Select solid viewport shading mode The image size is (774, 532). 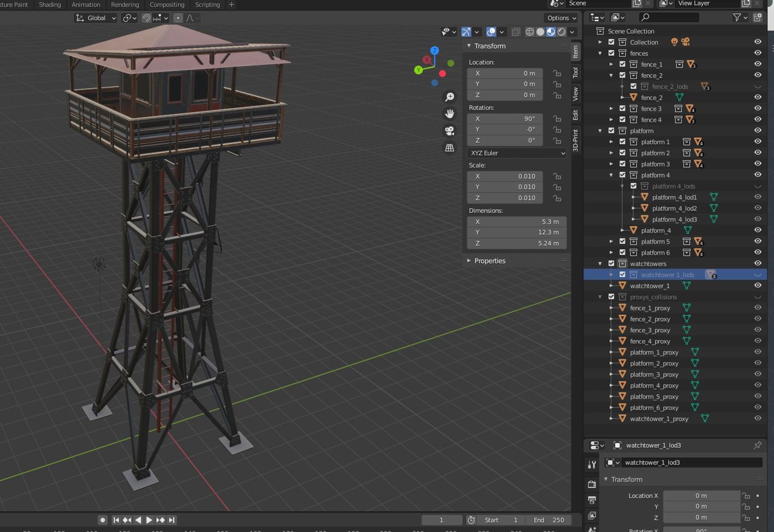540,32
